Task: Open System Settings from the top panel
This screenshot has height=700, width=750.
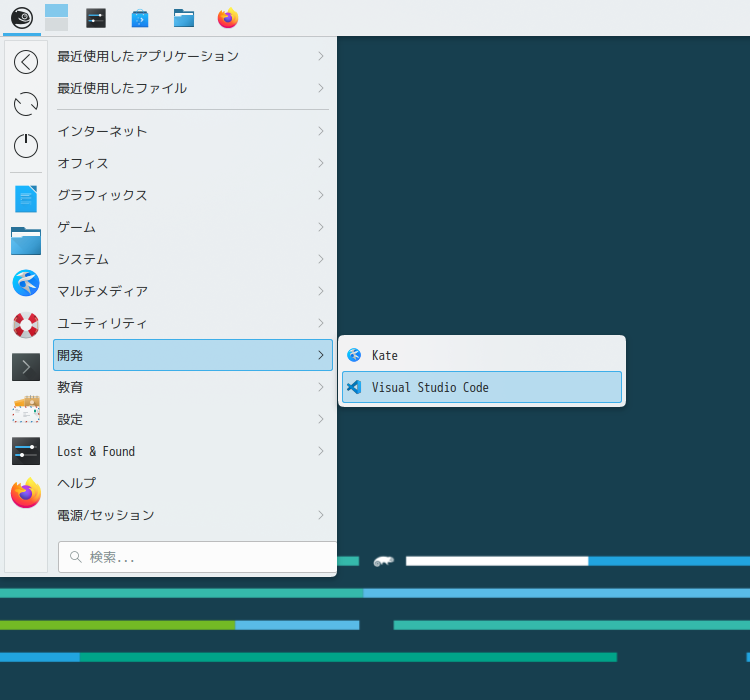Action: click(96, 19)
